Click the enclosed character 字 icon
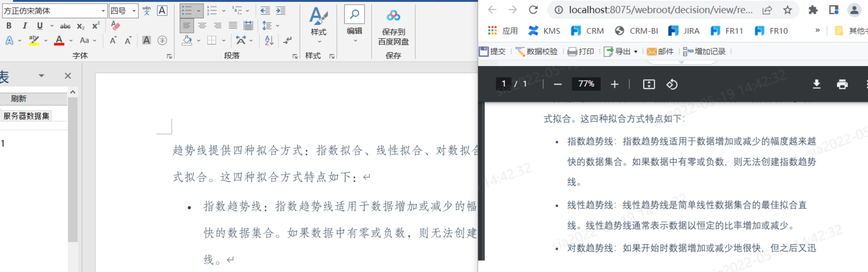The image size is (868, 272). (x=163, y=41)
